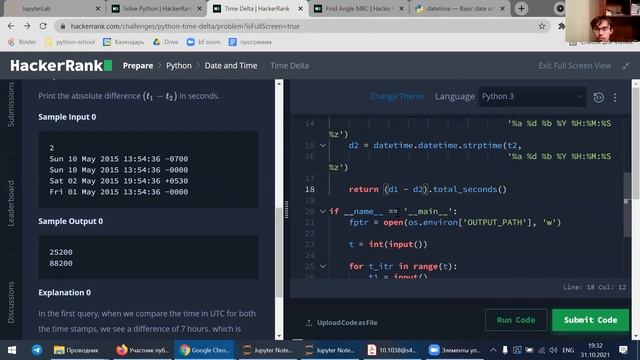
Task: Open the bf zoom bookmark
Action: 203,42
